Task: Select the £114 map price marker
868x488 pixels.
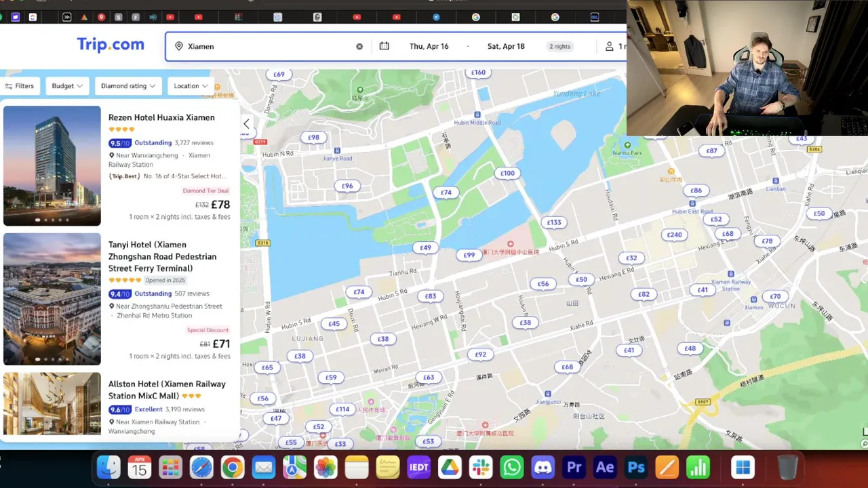Action: coord(342,409)
